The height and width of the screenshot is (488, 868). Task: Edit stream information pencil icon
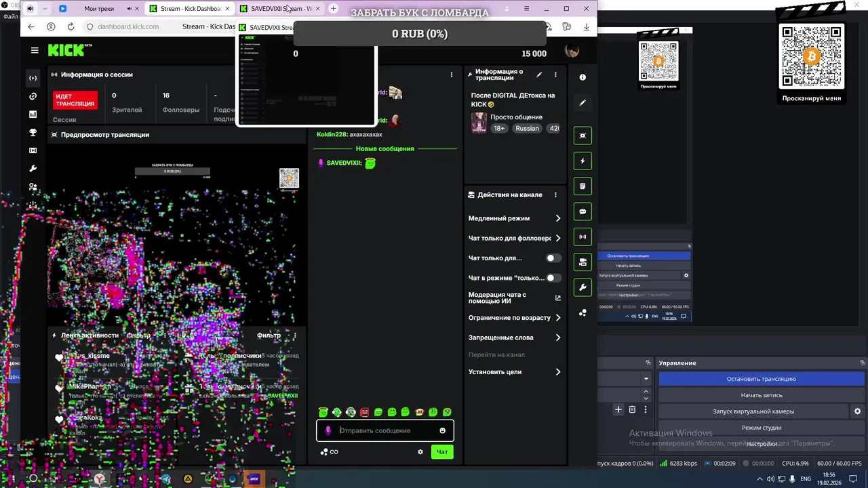tap(539, 75)
